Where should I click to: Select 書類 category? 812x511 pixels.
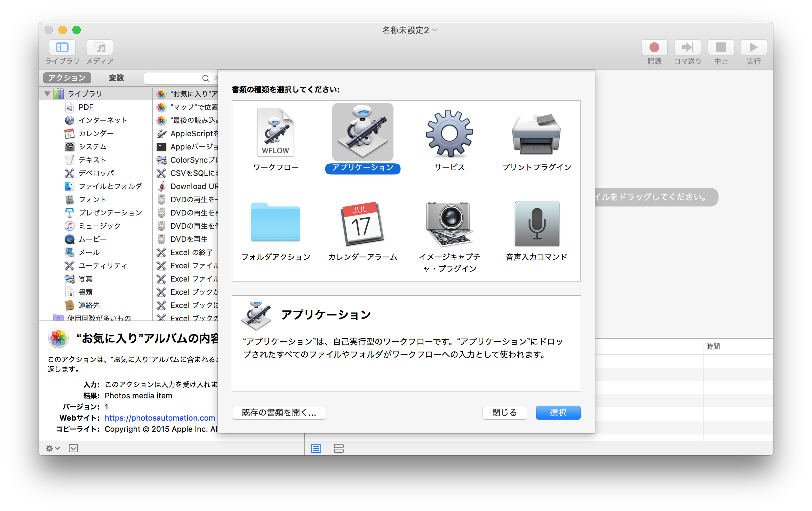96,292
